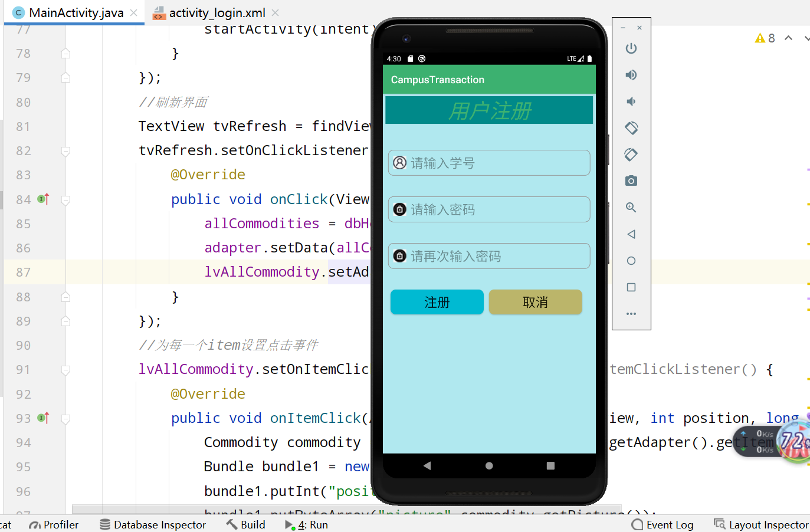Click emulator toolbar Overview square icon
The height and width of the screenshot is (532, 810).
pyautogui.click(x=631, y=287)
